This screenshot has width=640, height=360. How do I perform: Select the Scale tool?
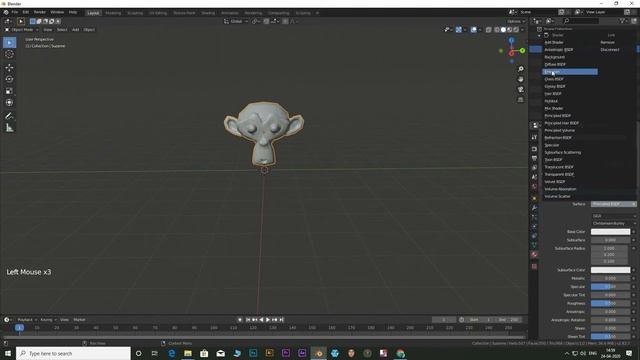pos(9,91)
